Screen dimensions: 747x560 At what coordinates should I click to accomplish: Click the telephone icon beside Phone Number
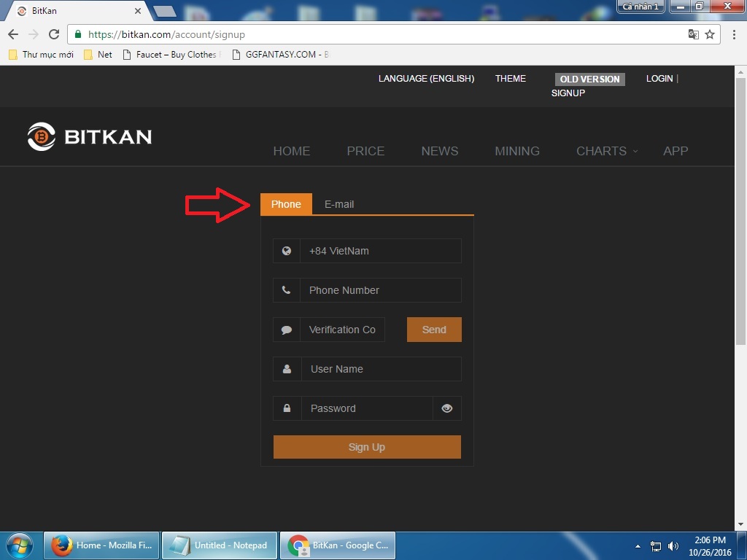pos(286,290)
